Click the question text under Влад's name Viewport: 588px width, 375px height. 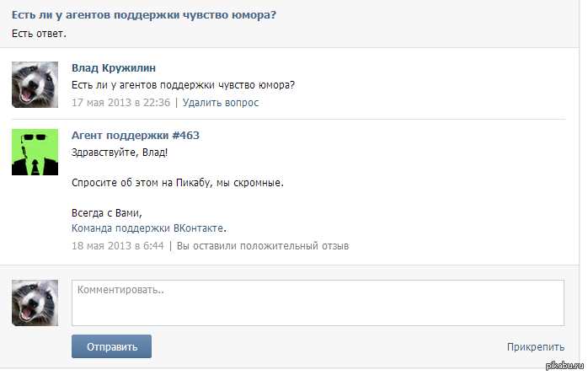coord(189,85)
